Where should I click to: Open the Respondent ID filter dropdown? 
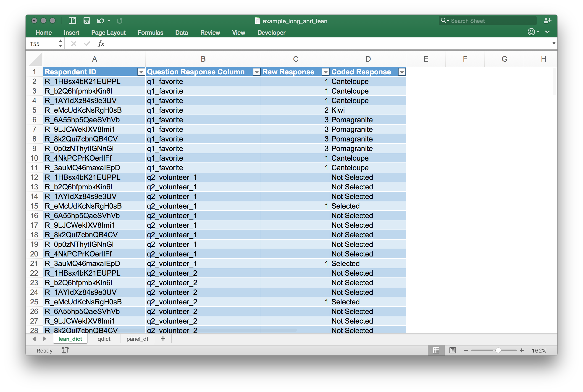tap(141, 72)
